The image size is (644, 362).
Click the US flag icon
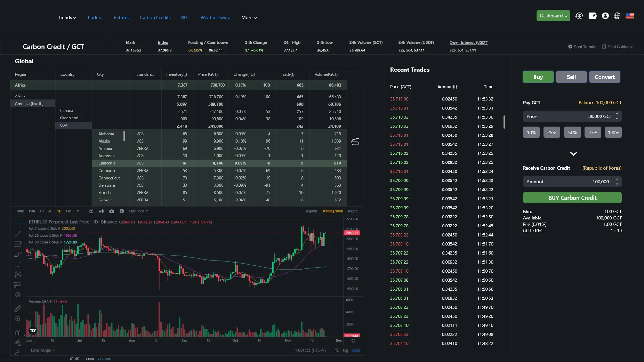point(630,16)
